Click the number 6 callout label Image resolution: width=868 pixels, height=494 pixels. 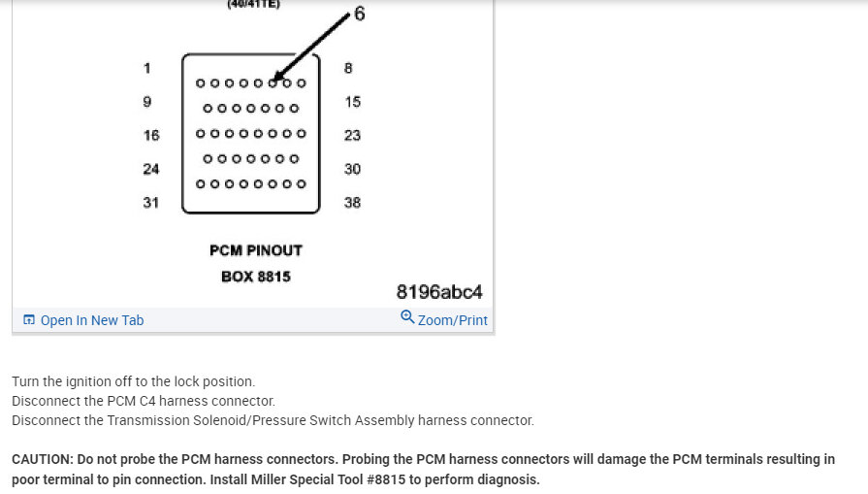359,14
